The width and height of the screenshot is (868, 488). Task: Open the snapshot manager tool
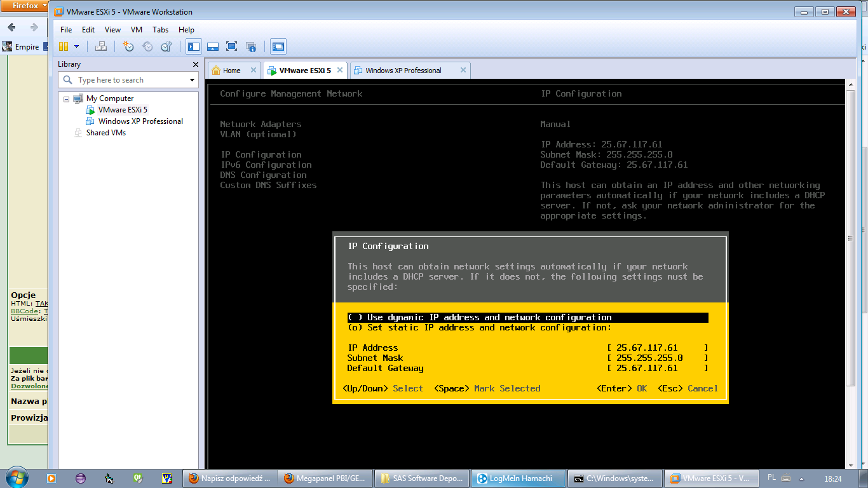(x=166, y=46)
